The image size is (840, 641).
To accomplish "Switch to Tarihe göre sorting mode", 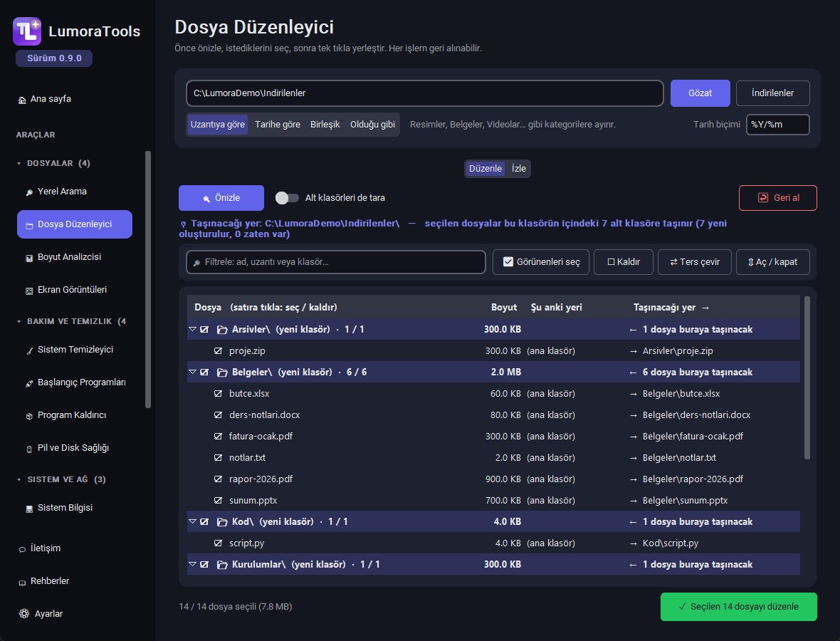I will [278, 125].
